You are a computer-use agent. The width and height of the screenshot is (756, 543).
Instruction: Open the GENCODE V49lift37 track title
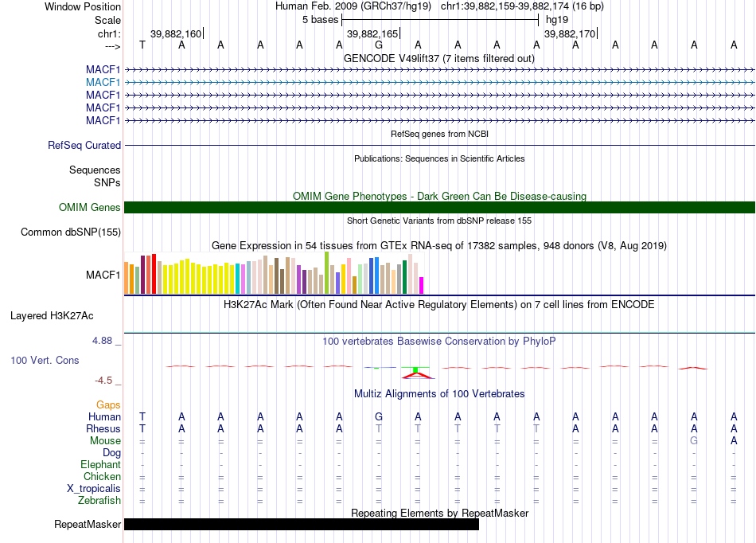[439, 58]
